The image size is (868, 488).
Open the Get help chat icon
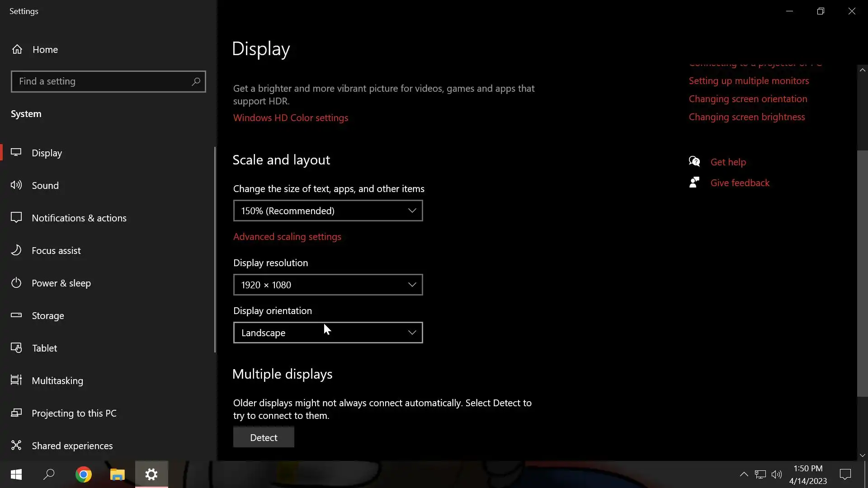coord(694,162)
